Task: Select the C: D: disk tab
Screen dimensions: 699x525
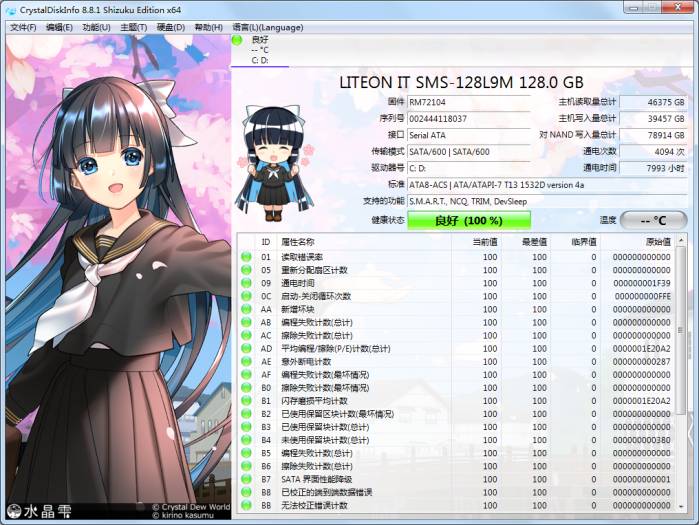Action: 260,50
